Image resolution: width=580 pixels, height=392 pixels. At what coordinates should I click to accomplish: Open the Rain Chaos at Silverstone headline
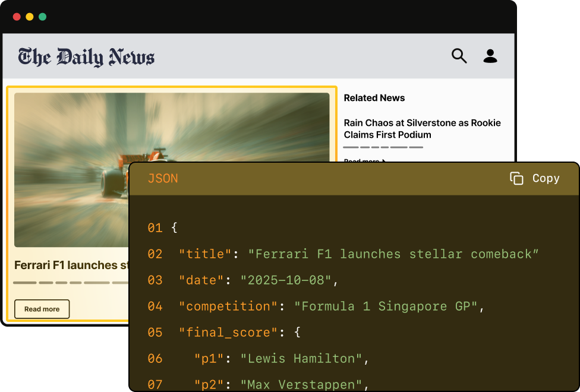(x=423, y=129)
